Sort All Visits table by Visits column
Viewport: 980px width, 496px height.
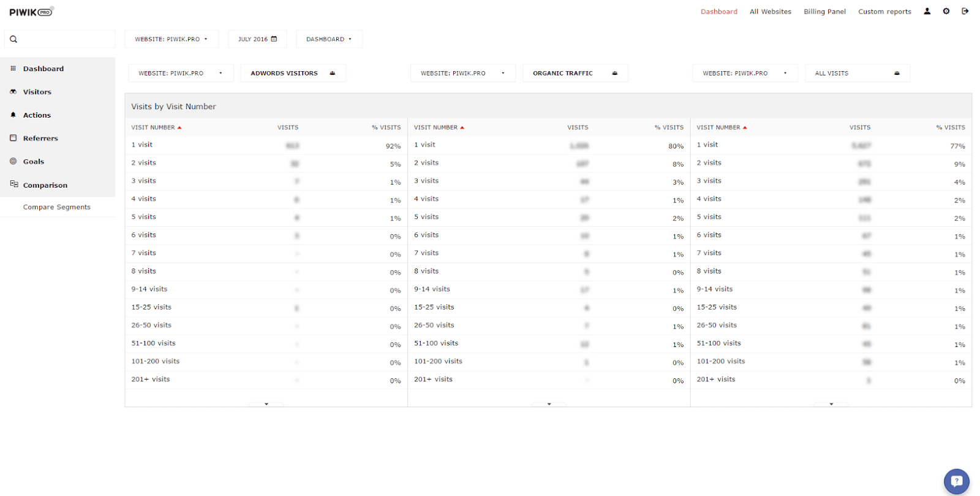[860, 128]
